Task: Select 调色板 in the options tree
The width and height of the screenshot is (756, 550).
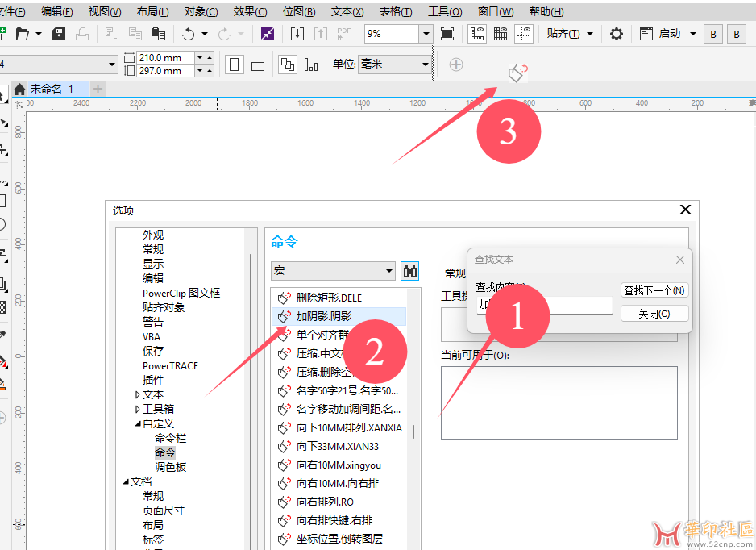Action: click(170, 467)
